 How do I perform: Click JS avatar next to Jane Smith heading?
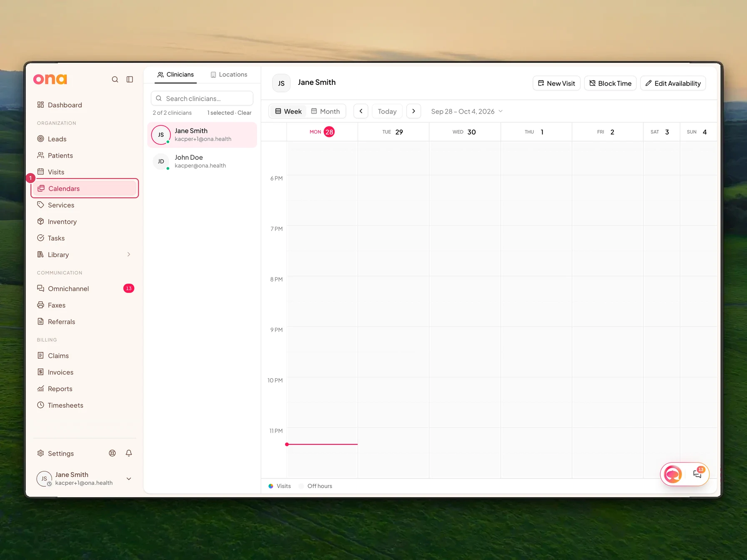coord(281,83)
